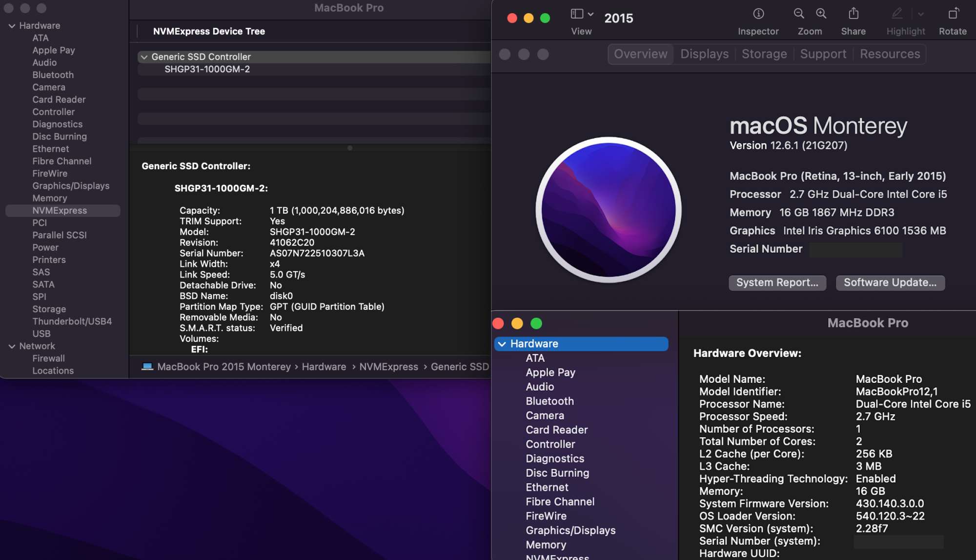Click the laptop icon in path bar
Image resolution: width=976 pixels, height=560 pixels.
[147, 366]
